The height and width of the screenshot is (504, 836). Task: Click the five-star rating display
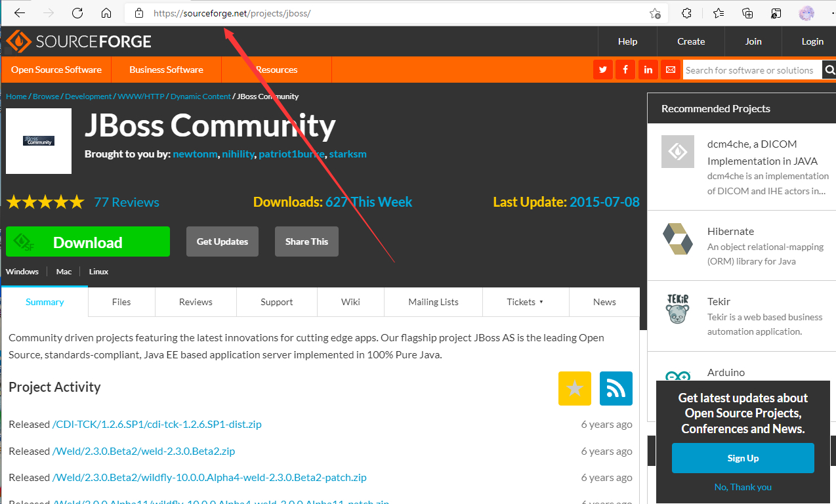45,202
